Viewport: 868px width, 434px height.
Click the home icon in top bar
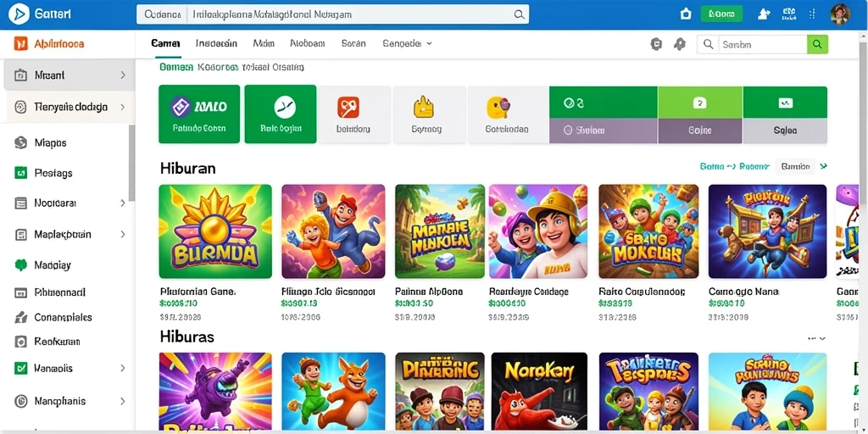[686, 14]
